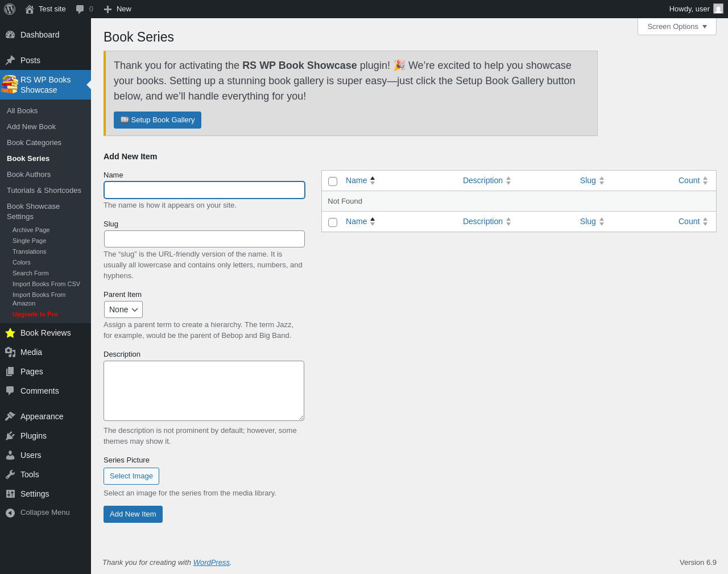728x574 pixels.
Task: Expand Screen Options panel
Action: (677, 27)
